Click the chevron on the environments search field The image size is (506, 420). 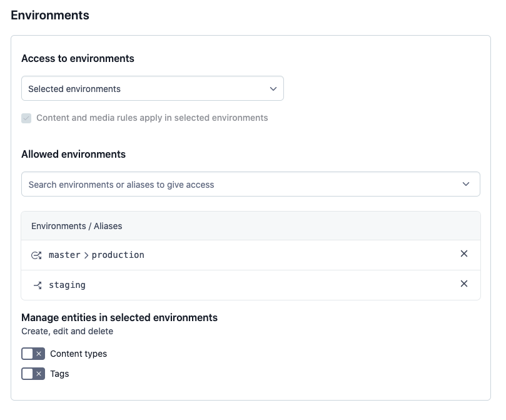pyautogui.click(x=466, y=183)
